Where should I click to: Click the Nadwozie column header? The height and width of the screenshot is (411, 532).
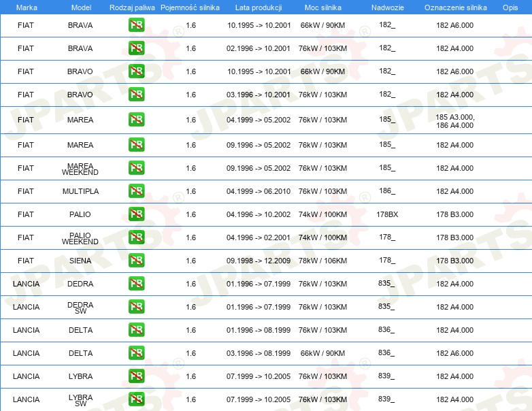388,7
